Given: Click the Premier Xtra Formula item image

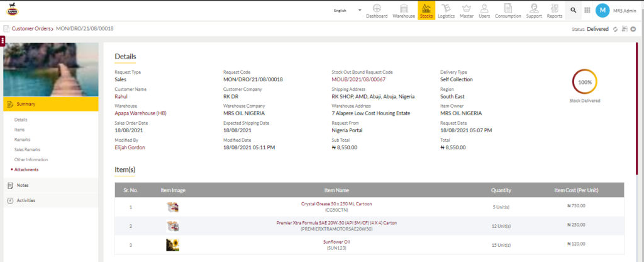Looking at the screenshot, I should [172, 226].
